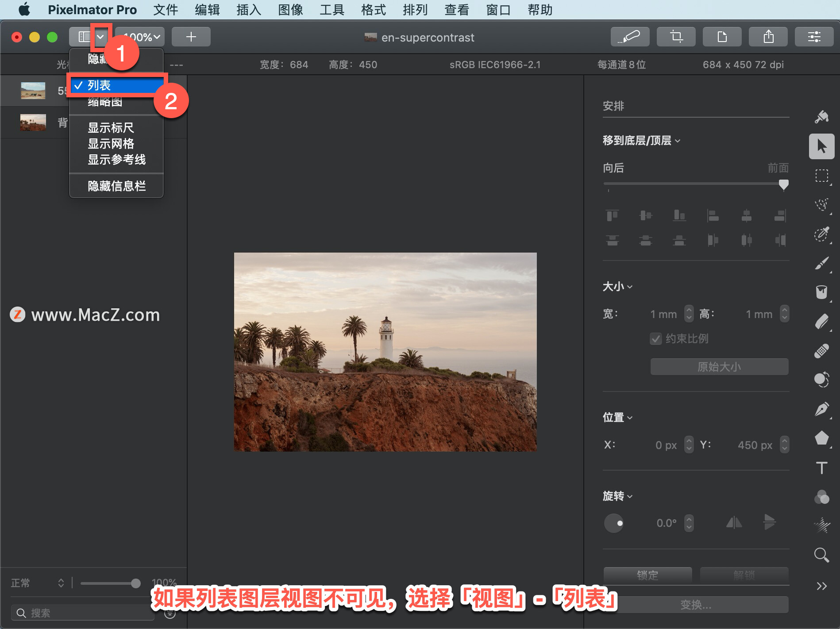
Task: Expand the 移到底层/顶层 dropdown
Action: coord(641,141)
